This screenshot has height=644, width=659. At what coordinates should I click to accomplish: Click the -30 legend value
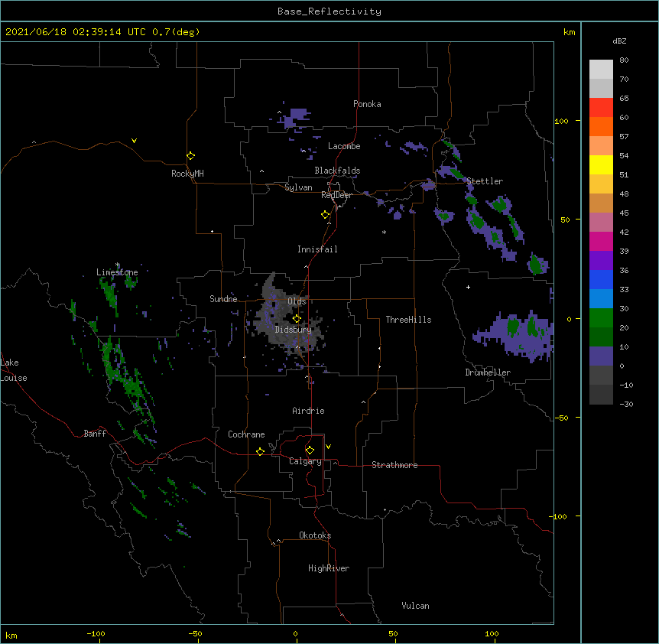pos(626,405)
